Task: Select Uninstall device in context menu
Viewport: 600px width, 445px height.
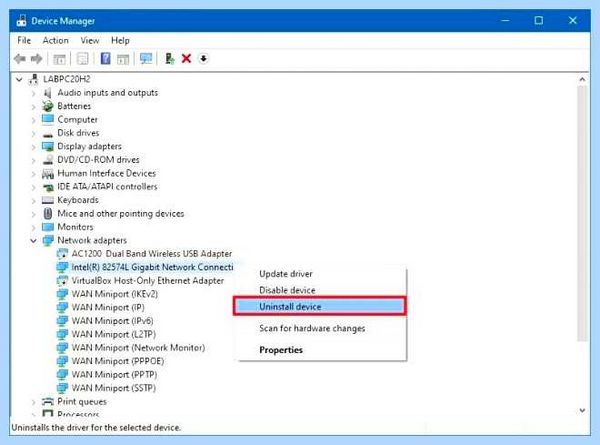Action: coord(320,306)
